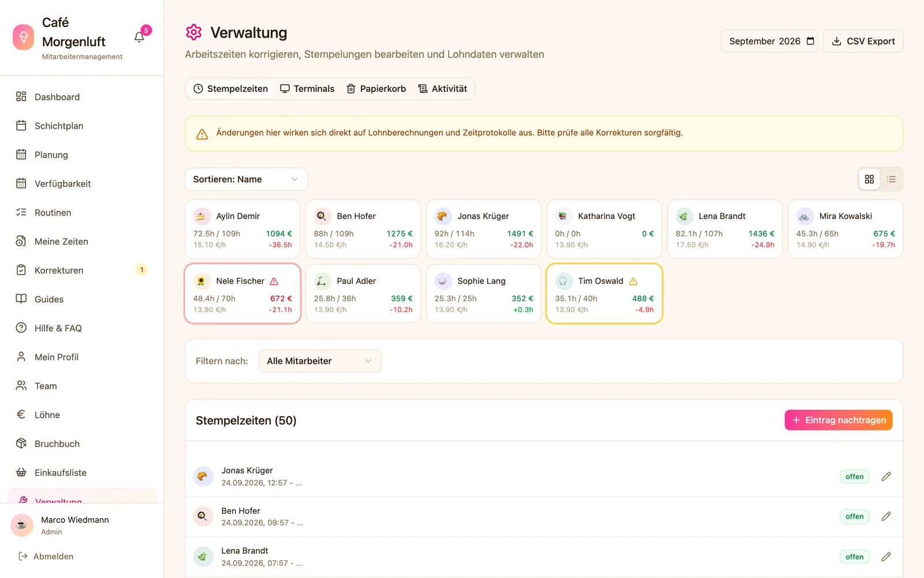Go to Korrekturen in sidebar

click(81, 270)
